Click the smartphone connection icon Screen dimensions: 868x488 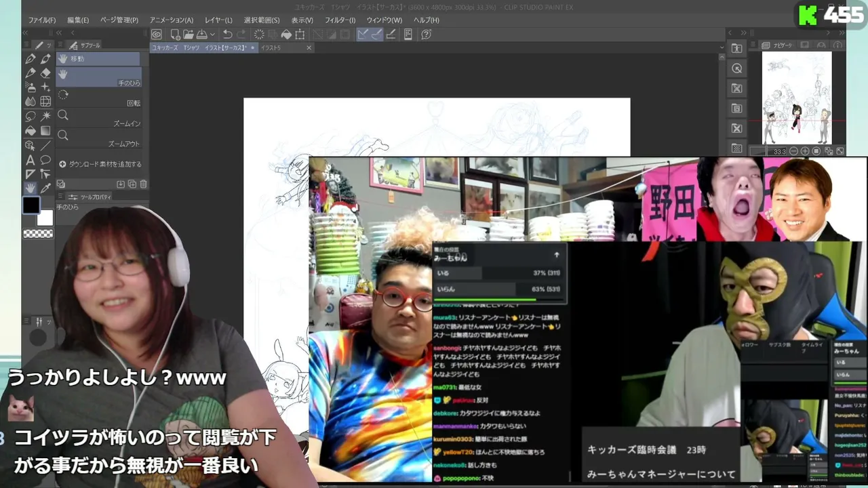point(408,35)
